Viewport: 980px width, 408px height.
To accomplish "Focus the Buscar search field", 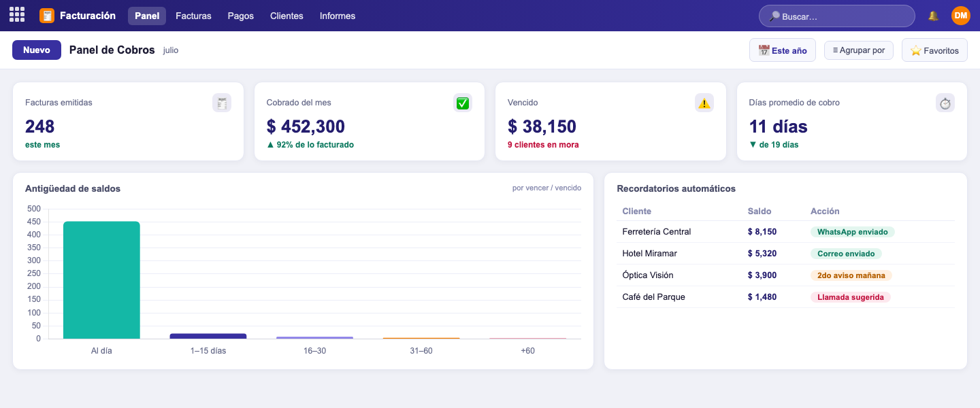I will tap(837, 16).
